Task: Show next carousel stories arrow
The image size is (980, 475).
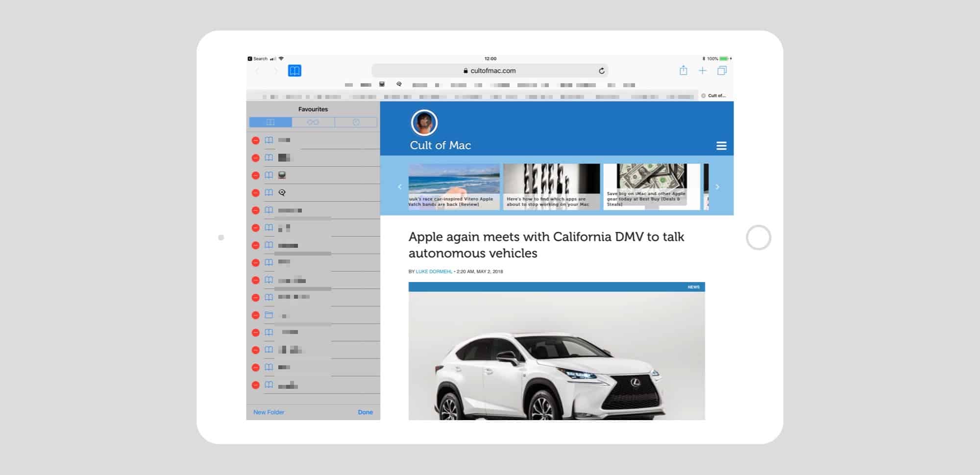Action: [x=717, y=187]
